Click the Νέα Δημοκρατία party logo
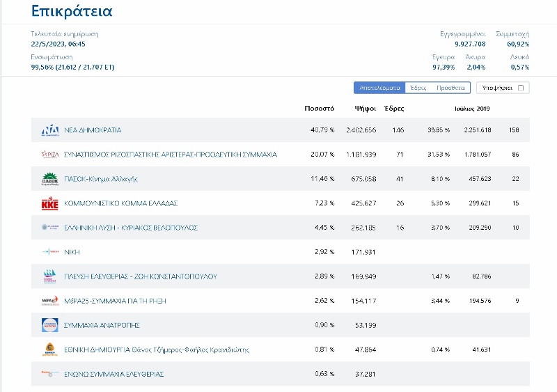The image size is (557, 392). coord(50,130)
